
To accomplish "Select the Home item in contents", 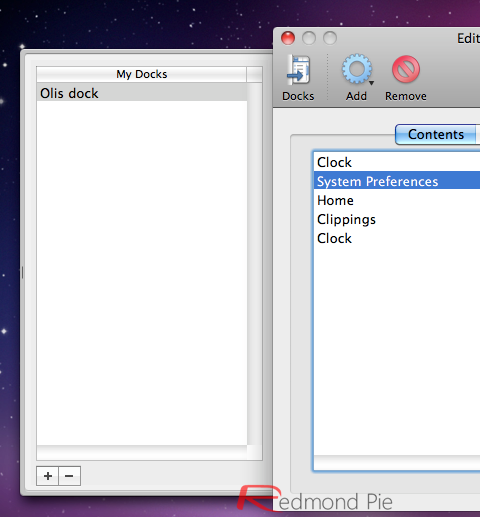I will [x=397, y=200].
